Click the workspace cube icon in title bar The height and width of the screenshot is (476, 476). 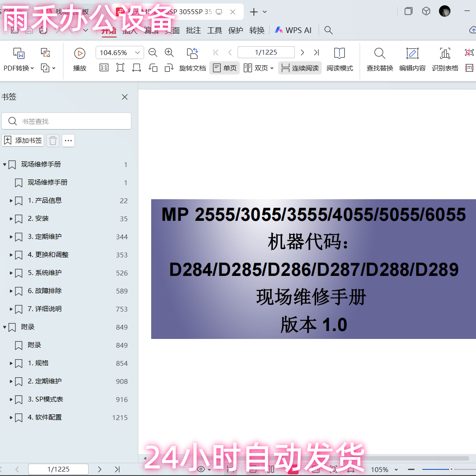tap(426, 11)
